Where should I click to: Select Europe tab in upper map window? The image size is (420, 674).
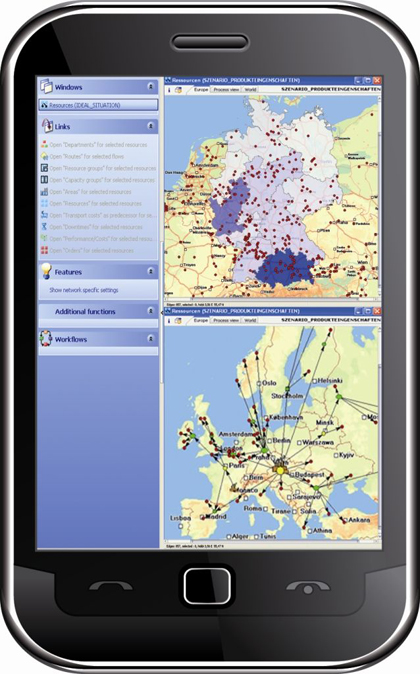click(201, 90)
